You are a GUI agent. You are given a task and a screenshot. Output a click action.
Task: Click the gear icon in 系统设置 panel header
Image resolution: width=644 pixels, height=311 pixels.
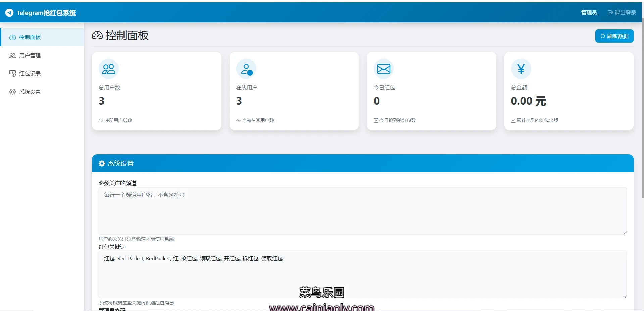coord(102,163)
